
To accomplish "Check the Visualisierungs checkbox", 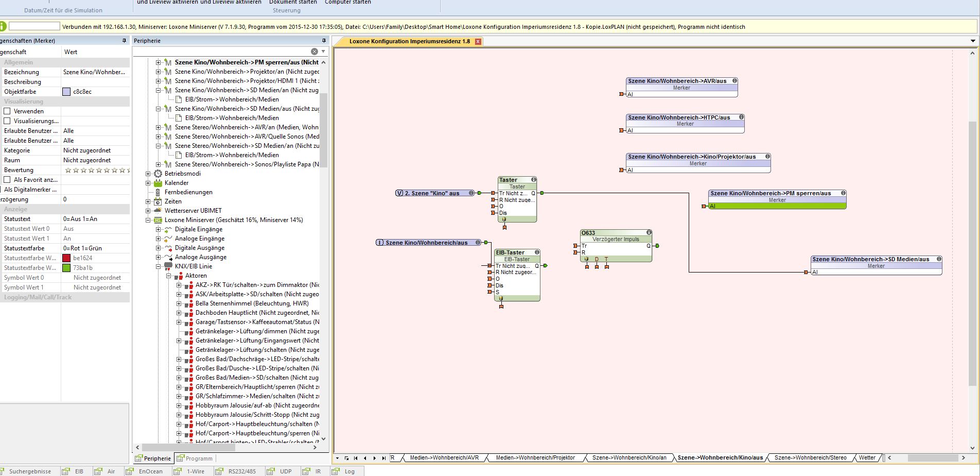I will [7, 121].
